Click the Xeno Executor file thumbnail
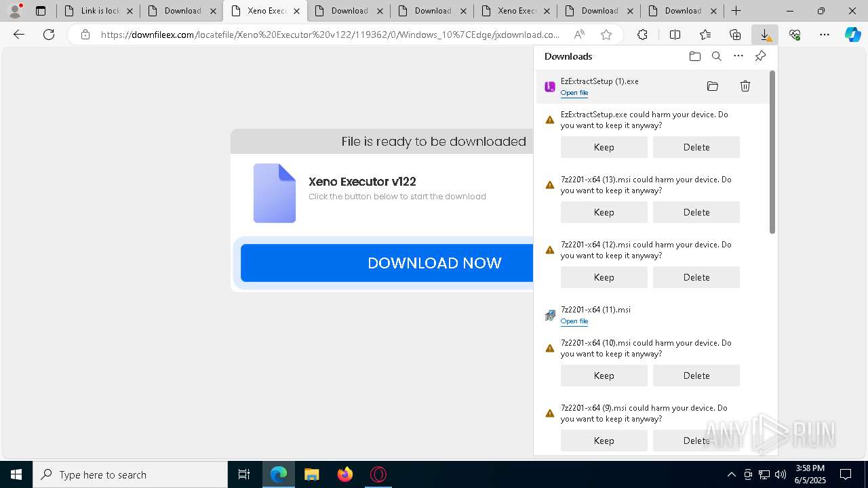868x488 pixels. pos(275,193)
